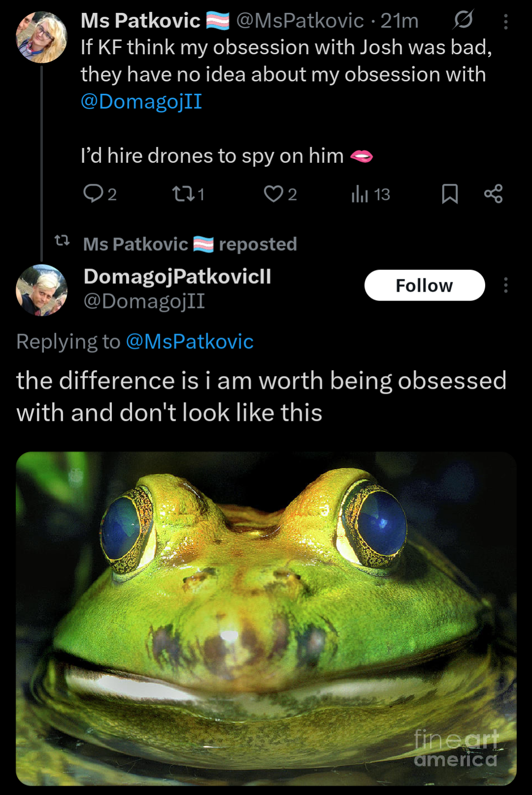The width and height of the screenshot is (532, 795).
Task: Open the 'Ms Patkovic reposted' label
Action: pyautogui.click(x=190, y=244)
